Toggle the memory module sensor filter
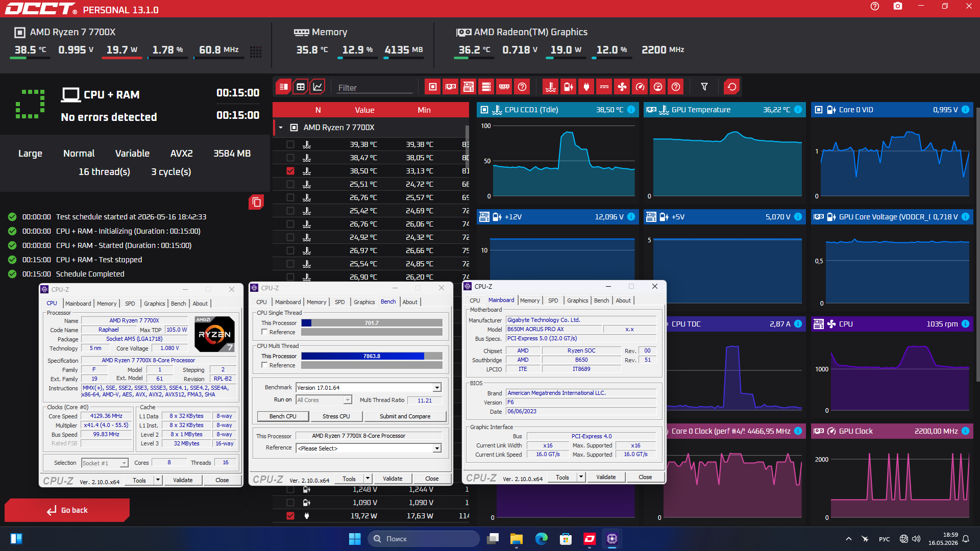The height and width of the screenshot is (551, 980). click(504, 87)
